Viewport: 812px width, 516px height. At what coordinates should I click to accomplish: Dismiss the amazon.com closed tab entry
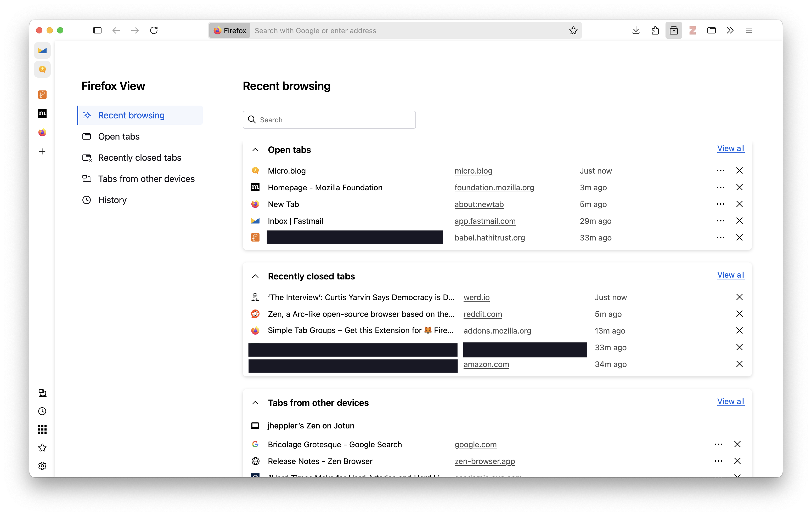point(739,364)
